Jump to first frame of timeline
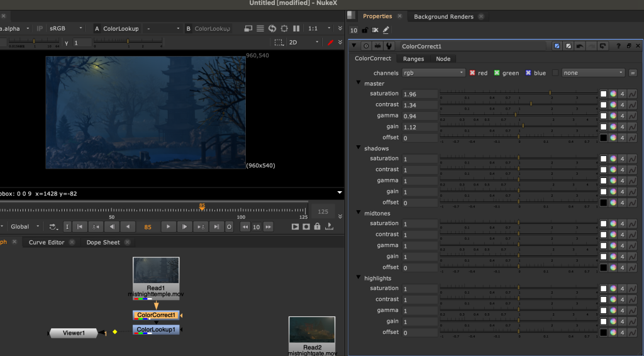644x356 pixels. coord(80,226)
